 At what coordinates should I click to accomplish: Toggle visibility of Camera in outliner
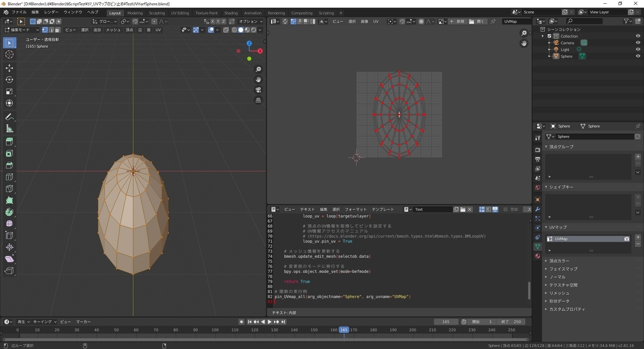tap(638, 42)
